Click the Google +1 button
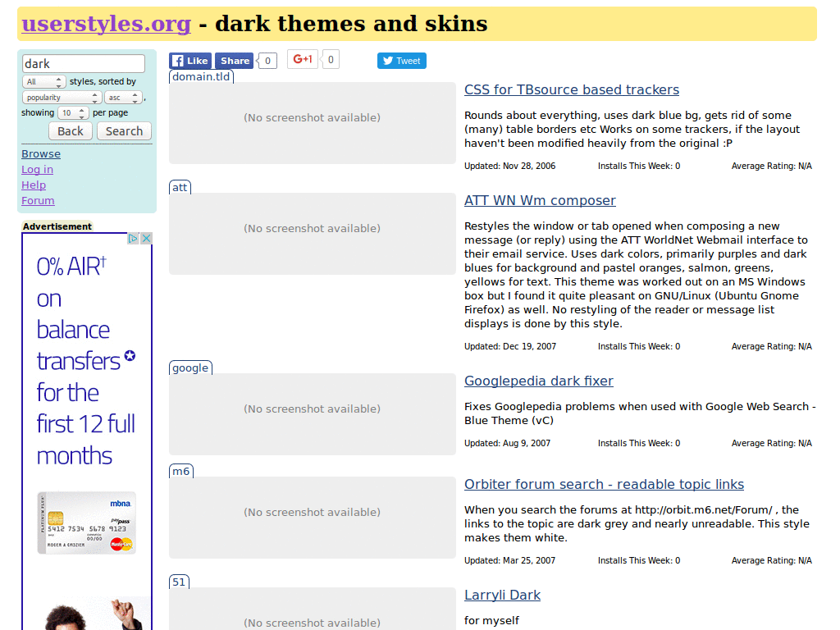 point(303,59)
